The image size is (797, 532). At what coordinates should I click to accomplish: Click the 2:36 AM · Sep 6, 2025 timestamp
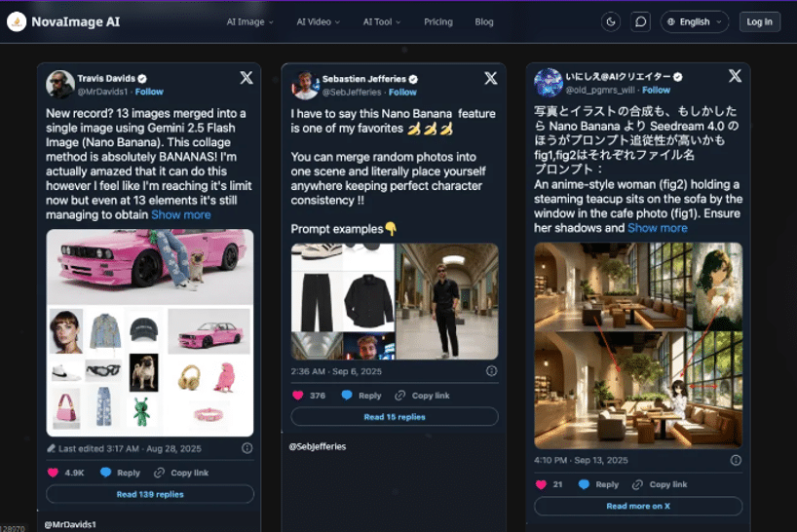[336, 371]
